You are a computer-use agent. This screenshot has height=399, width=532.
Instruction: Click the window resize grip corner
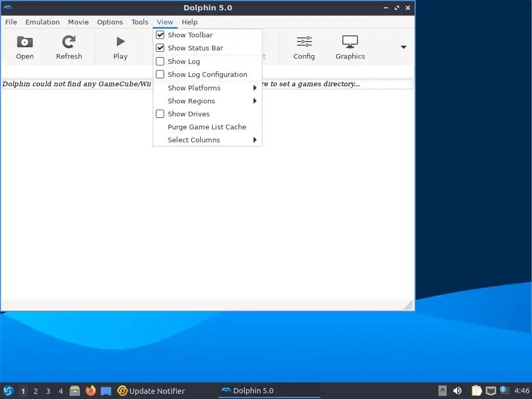[408, 305]
